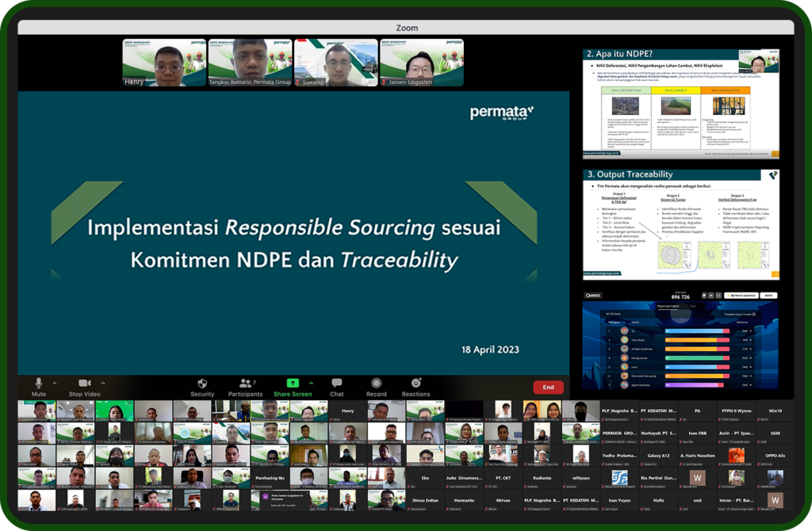Screen dimensions: 812x531
Task: Select Suwandi's video thumbnail
Action: pyautogui.click(x=336, y=63)
